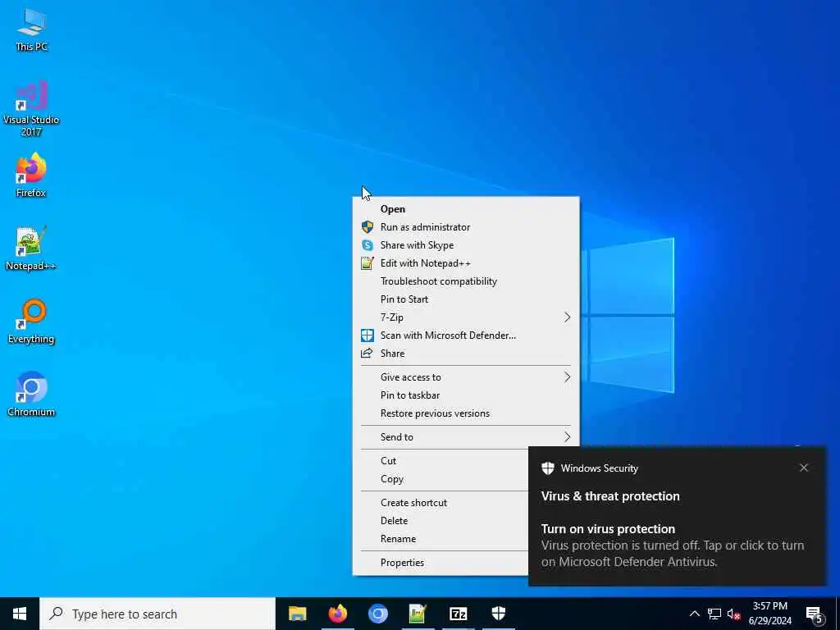Choose Scan with Microsoft Defender
Screen dimensions: 840x630
(x=466, y=336)
